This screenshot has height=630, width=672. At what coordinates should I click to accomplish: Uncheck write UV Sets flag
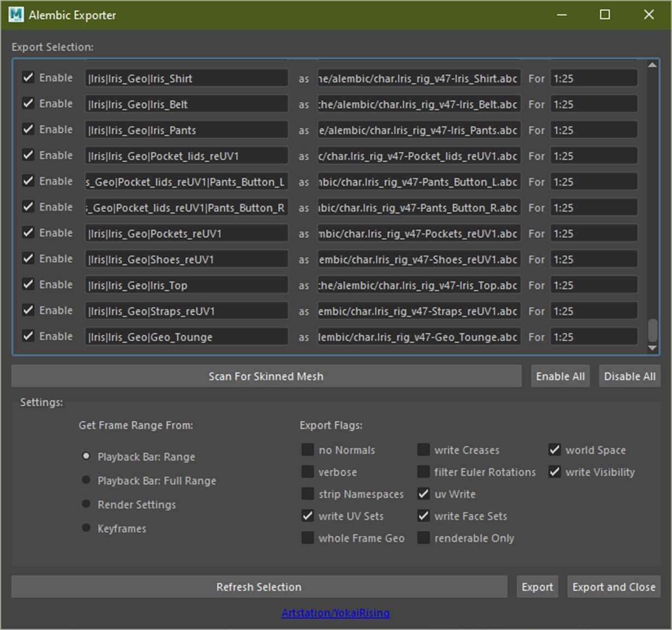click(307, 515)
